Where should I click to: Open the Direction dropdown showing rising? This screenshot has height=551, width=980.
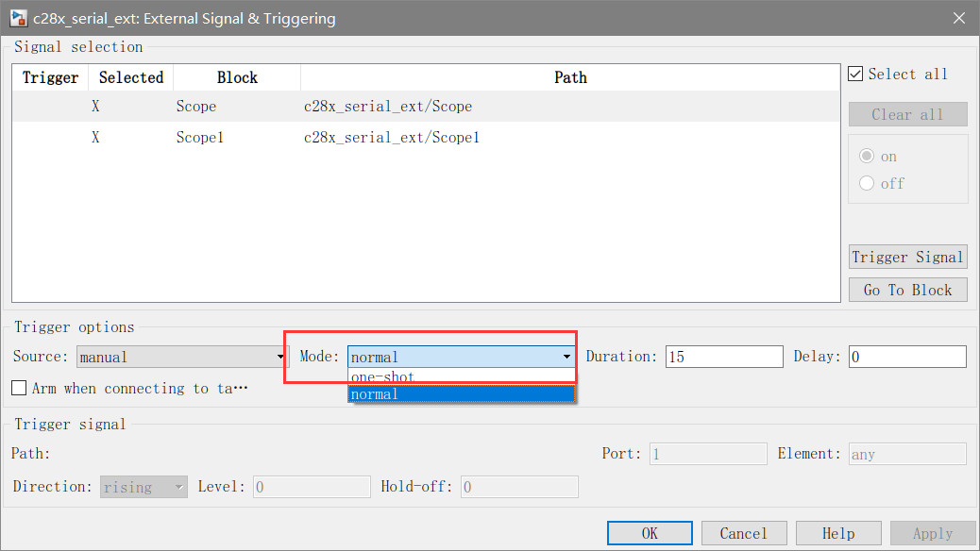pyautogui.click(x=144, y=487)
